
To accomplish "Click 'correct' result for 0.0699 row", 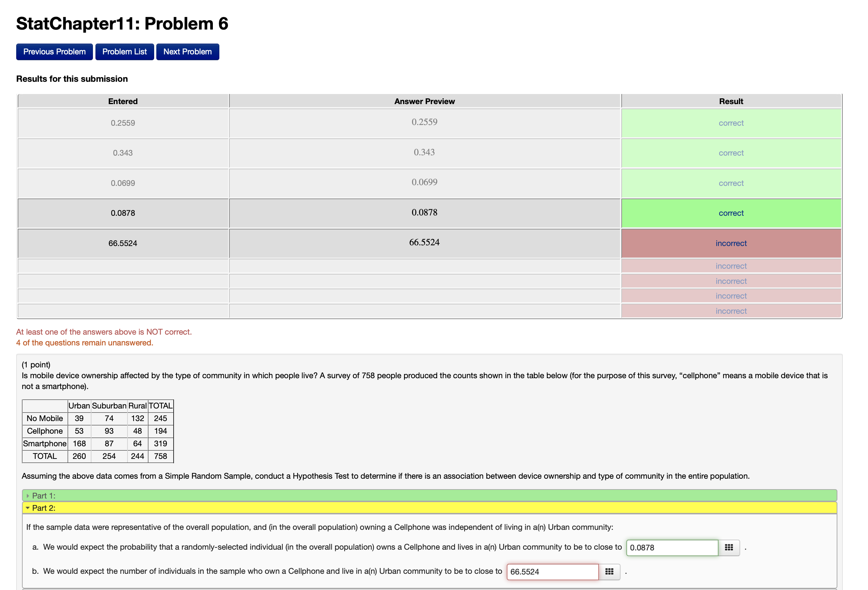I will (x=730, y=183).
